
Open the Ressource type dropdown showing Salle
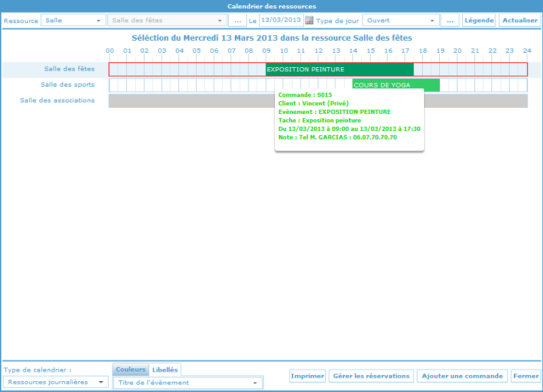coord(73,20)
